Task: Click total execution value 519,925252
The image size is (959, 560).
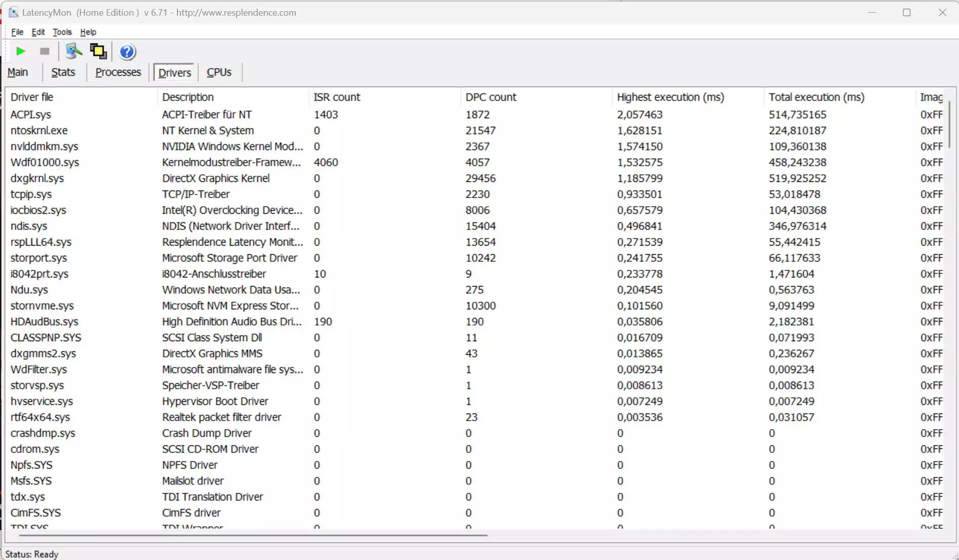Action: (798, 178)
